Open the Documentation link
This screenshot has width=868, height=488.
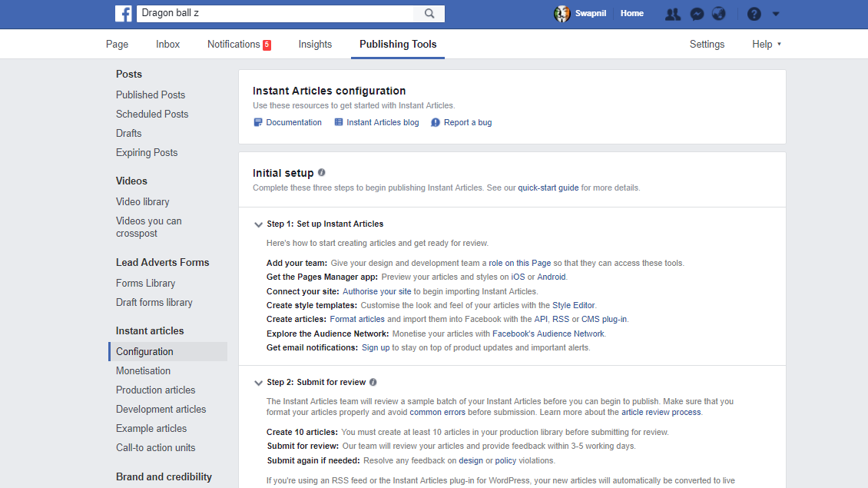[293, 122]
